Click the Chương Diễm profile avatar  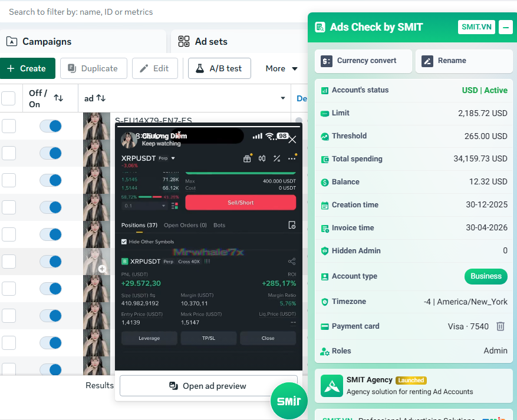click(x=129, y=140)
